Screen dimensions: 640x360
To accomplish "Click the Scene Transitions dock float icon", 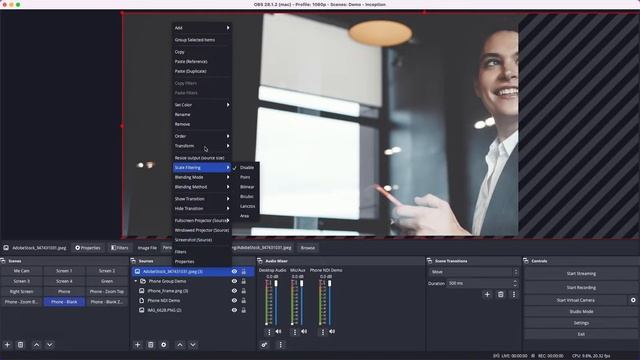I will [429, 261].
